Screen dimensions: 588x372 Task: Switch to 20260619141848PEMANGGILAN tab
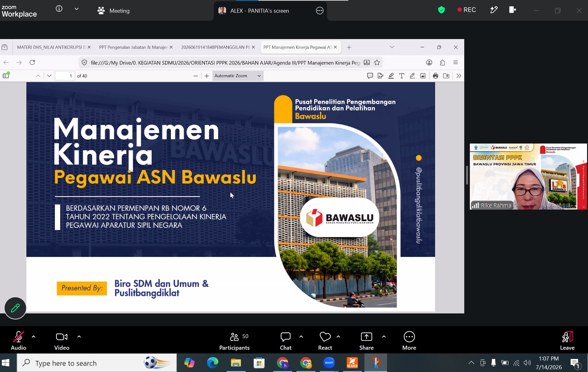pos(216,47)
